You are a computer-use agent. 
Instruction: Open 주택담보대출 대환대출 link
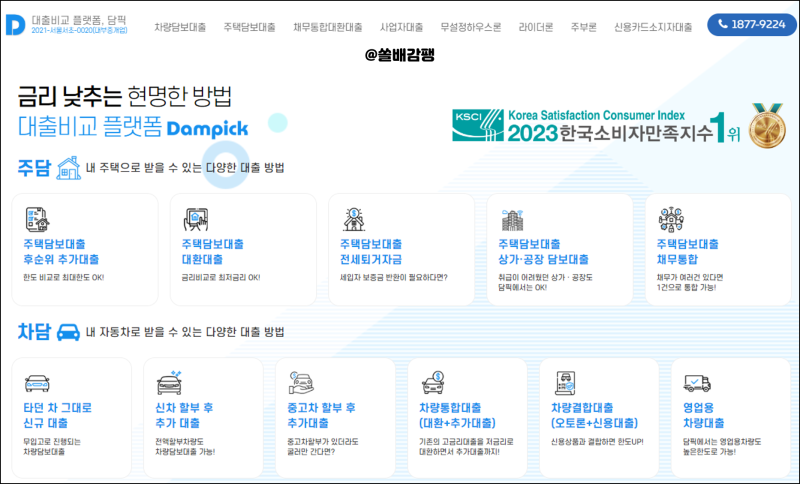tap(213, 251)
